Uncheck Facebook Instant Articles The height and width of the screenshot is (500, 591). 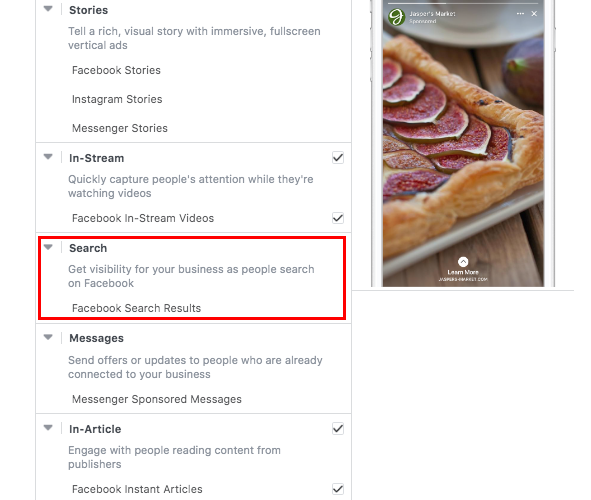tap(338, 489)
